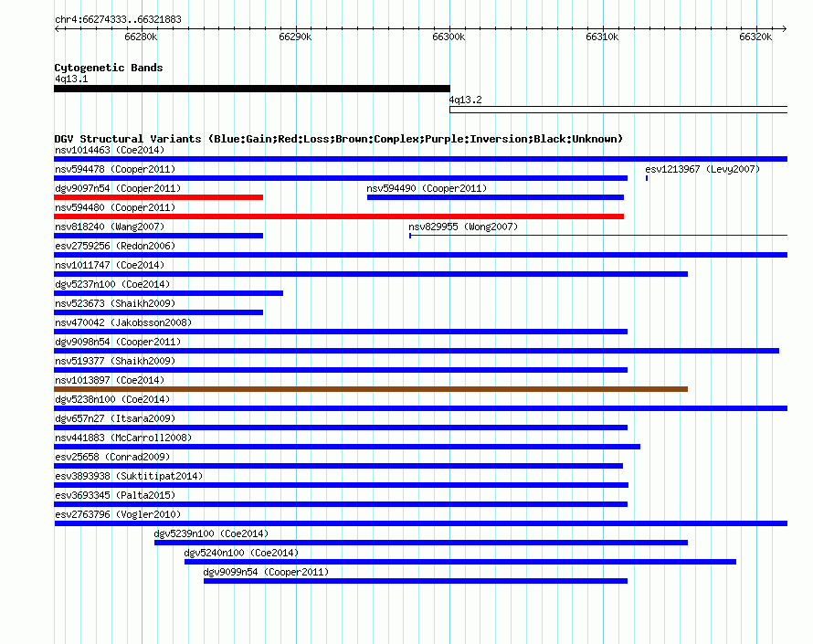Click esv2759256 (Redon2006) label
The width and height of the screenshot is (813, 644).
[x=115, y=247]
